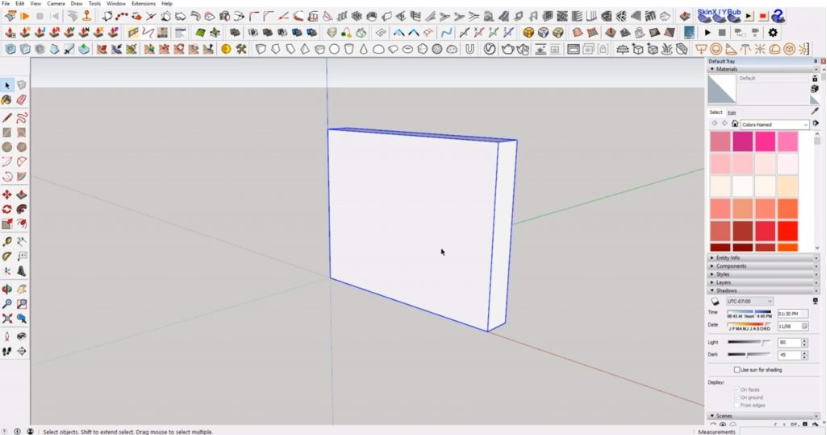Click the Time of day slider

click(x=749, y=313)
